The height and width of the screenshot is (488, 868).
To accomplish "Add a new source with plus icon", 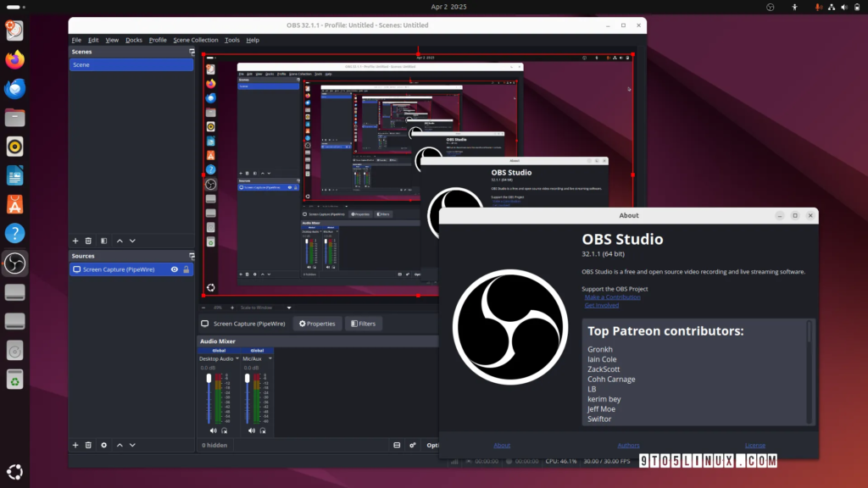I will coord(75,445).
